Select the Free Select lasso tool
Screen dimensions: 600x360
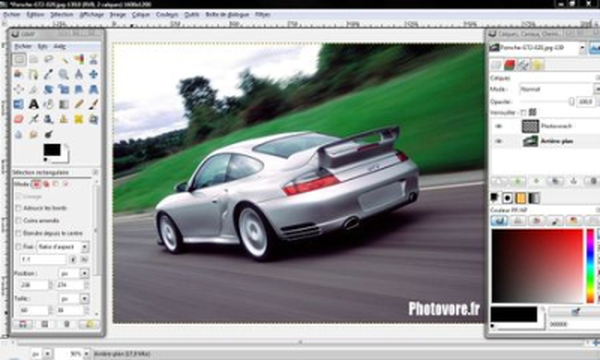pyautogui.click(x=49, y=59)
